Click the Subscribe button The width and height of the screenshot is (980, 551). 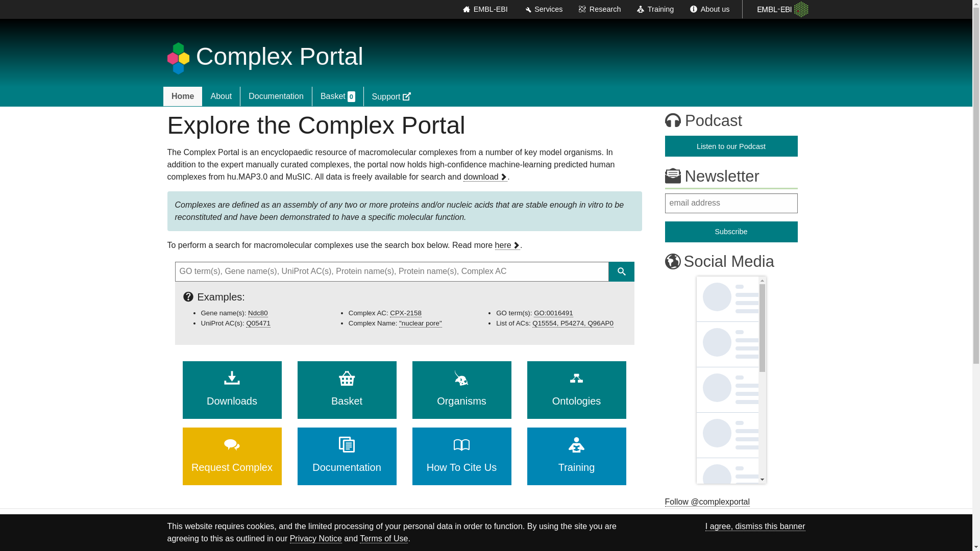point(731,232)
